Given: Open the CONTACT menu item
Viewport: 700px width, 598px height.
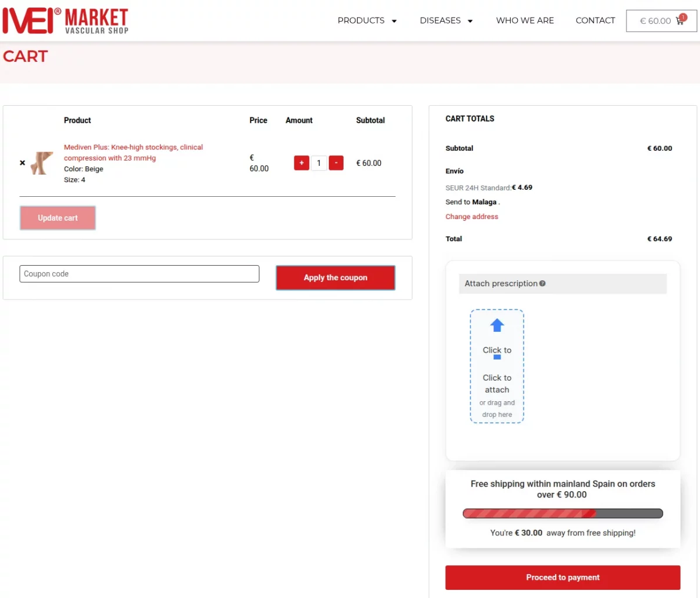Looking at the screenshot, I should 595,20.
